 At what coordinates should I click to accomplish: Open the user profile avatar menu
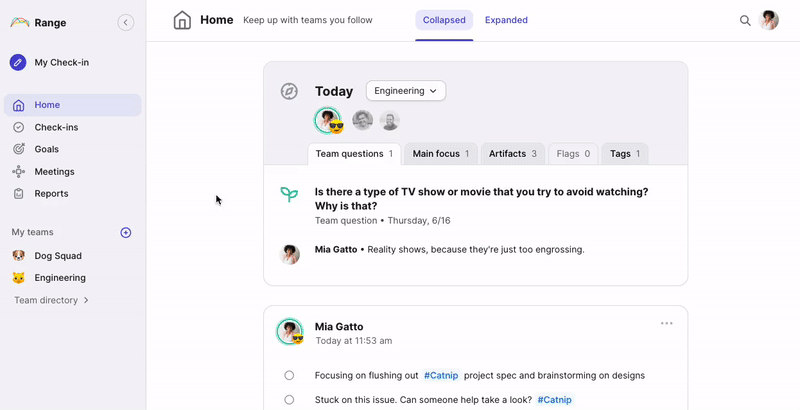tap(768, 20)
